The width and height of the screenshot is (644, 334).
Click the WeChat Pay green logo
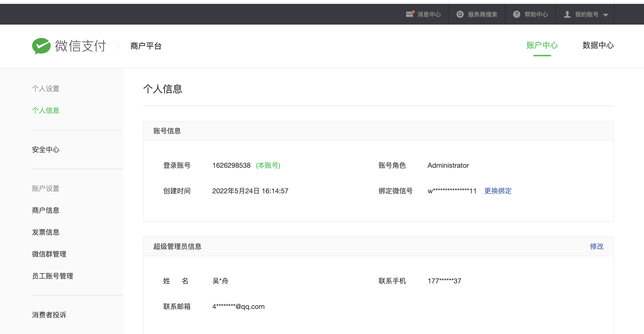pos(42,46)
